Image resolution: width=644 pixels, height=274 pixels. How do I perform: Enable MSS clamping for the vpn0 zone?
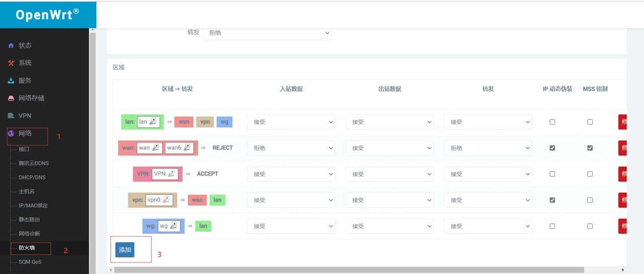pos(590,200)
